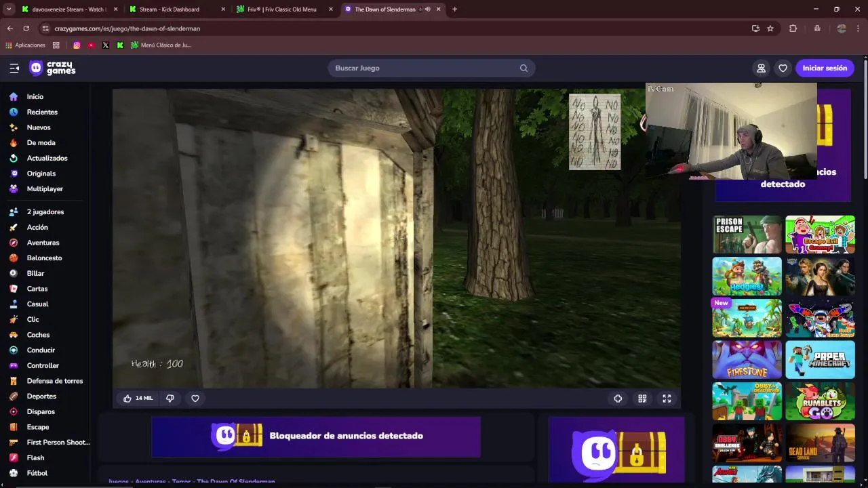This screenshot has width=868, height=488.
Task: Open X bookmark icon
Action: click(106, 45)
